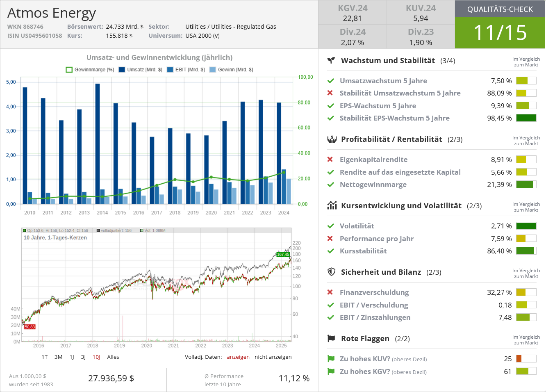Screen dimensions: 546x392
Task: Open the Finanzverschuldung metric
Action: (x=374, y=292)
